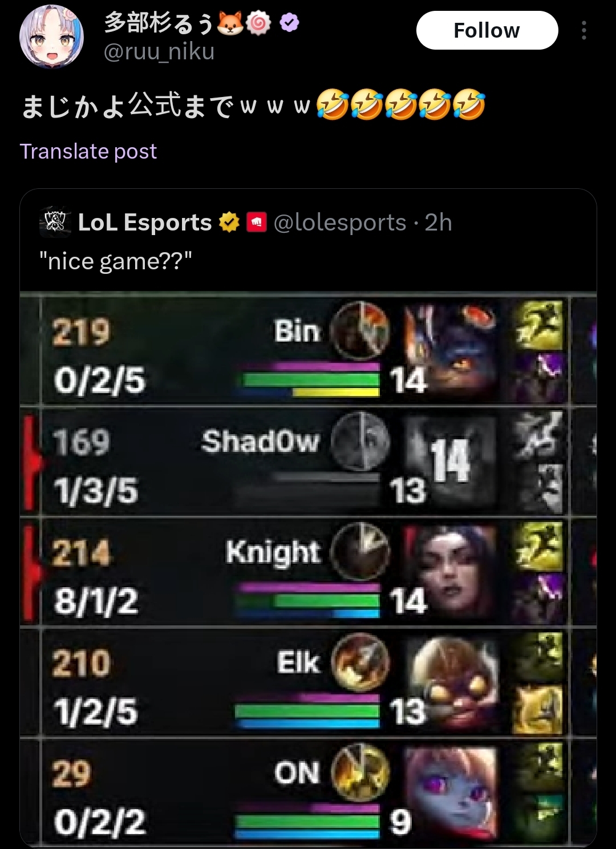Open the three-dot more options menu

[x=583, y=30]
